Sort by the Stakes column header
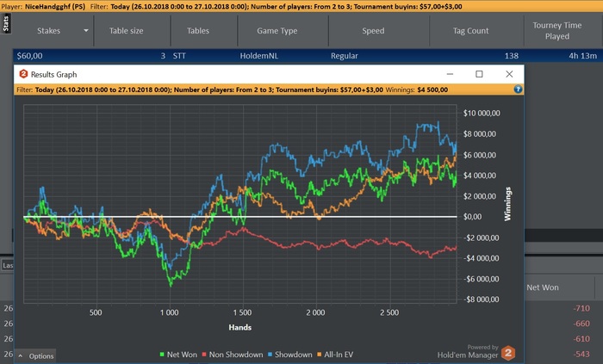This screenshot has height=364, width=603. point(48,31)
